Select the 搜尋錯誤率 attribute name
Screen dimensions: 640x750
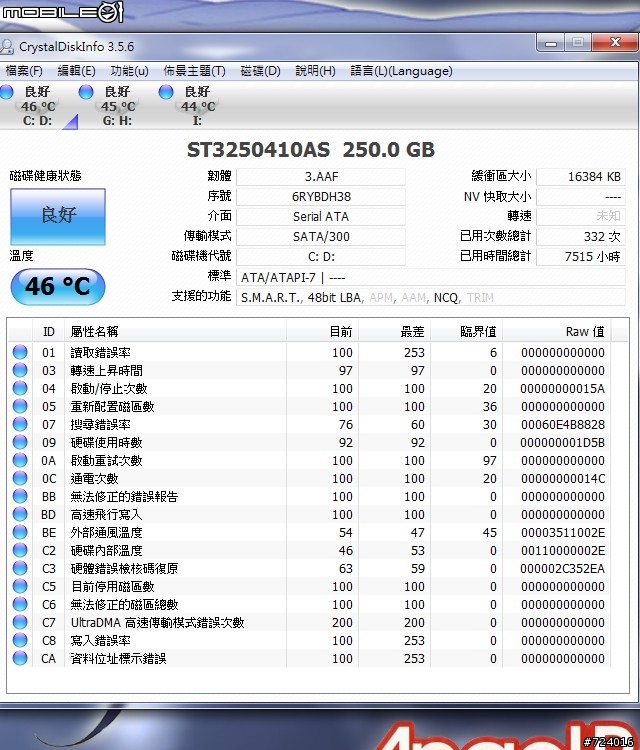click(x=100, y=425)
